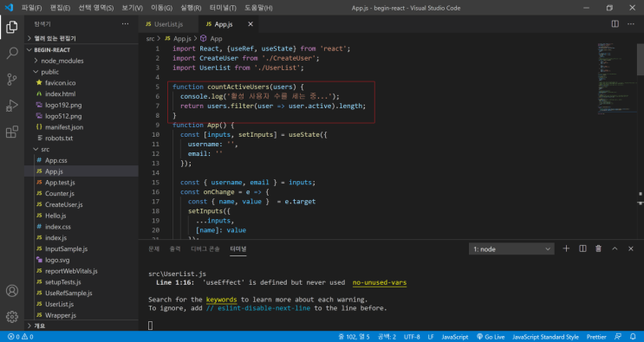Open the 실행(R) menu

(191, 8)
